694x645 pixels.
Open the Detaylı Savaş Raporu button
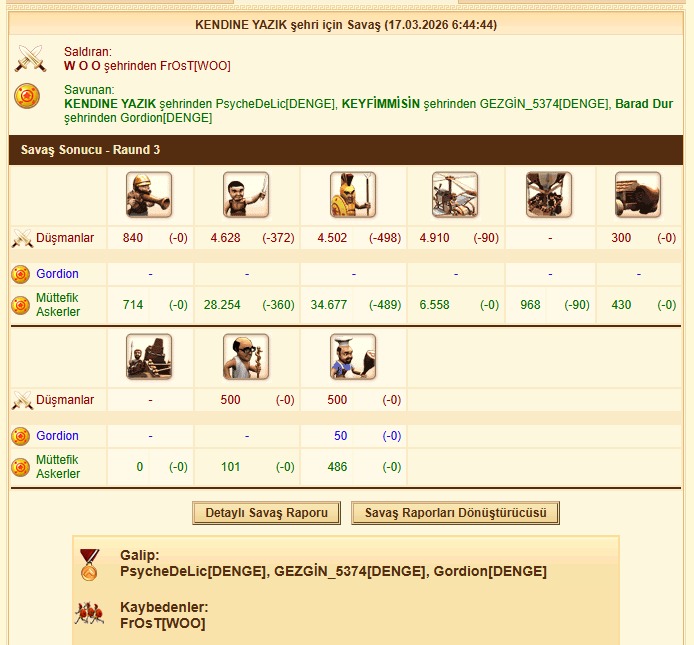point(266,513)
